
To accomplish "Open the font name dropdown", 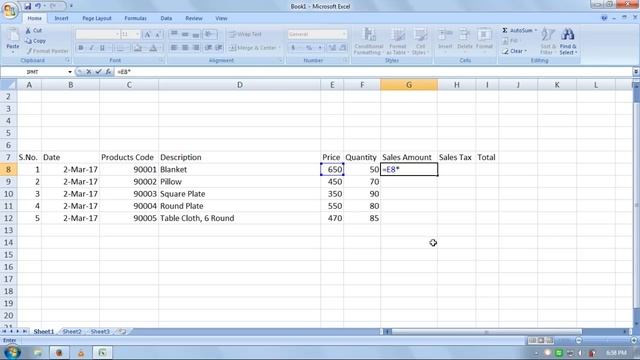I will [x=117, y=35].
